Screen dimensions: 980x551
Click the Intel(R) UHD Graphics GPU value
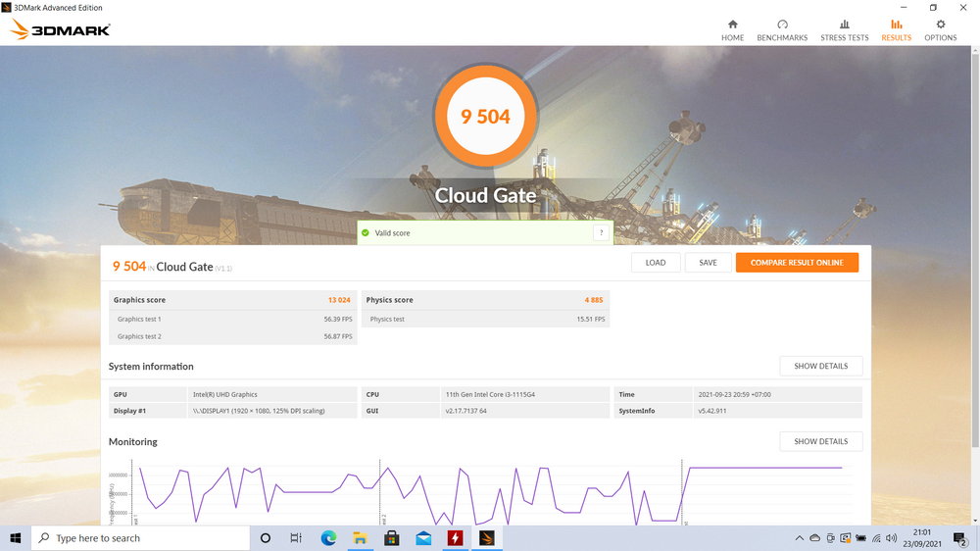(x=225, y=395)
